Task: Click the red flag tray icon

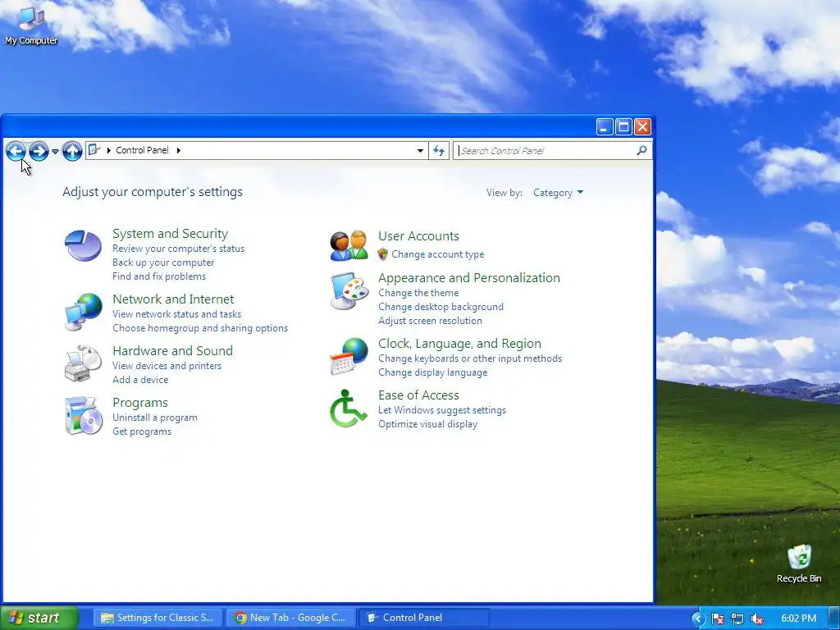Action: (718, 619)
